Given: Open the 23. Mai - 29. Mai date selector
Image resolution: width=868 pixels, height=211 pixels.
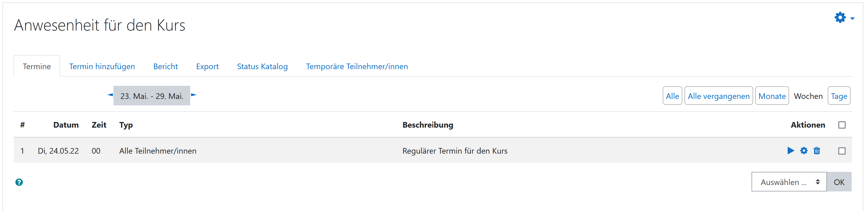Looking at the screenshot, I should coord(152,95).
